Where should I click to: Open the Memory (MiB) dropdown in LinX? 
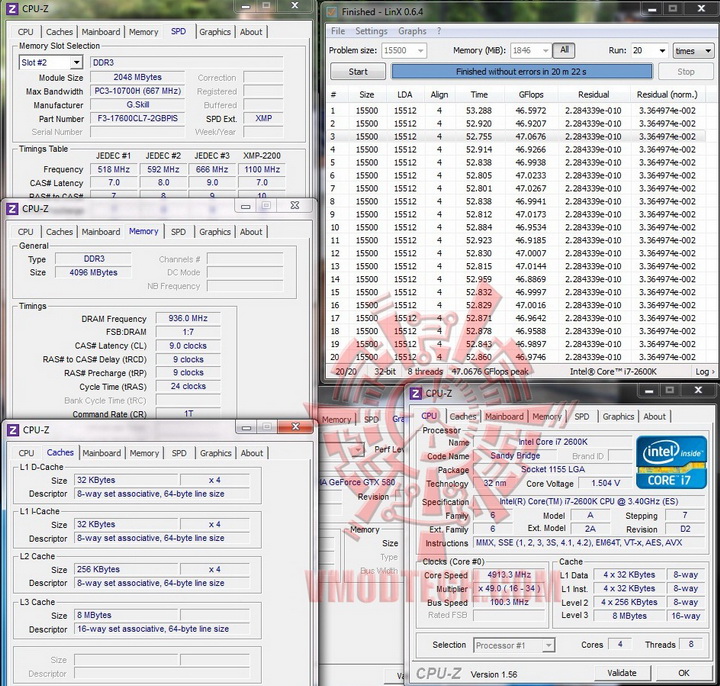(x=545, y=51)
